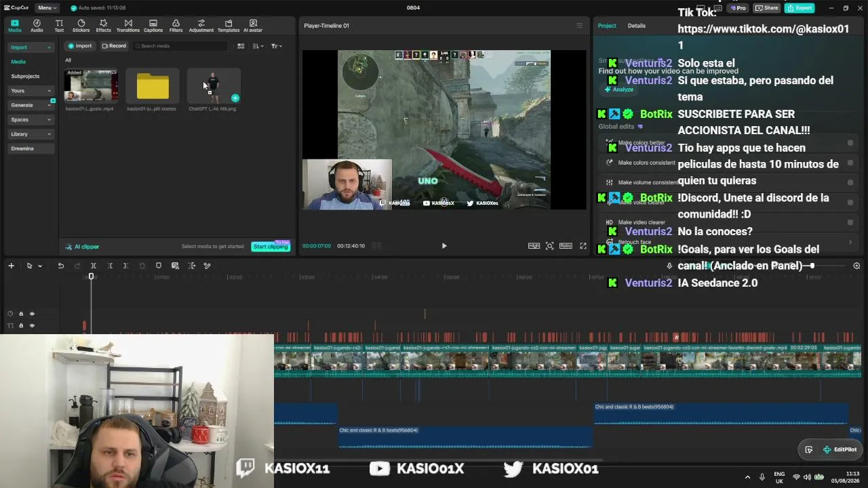Open the yellow split scenes folder

click(153, 86)
